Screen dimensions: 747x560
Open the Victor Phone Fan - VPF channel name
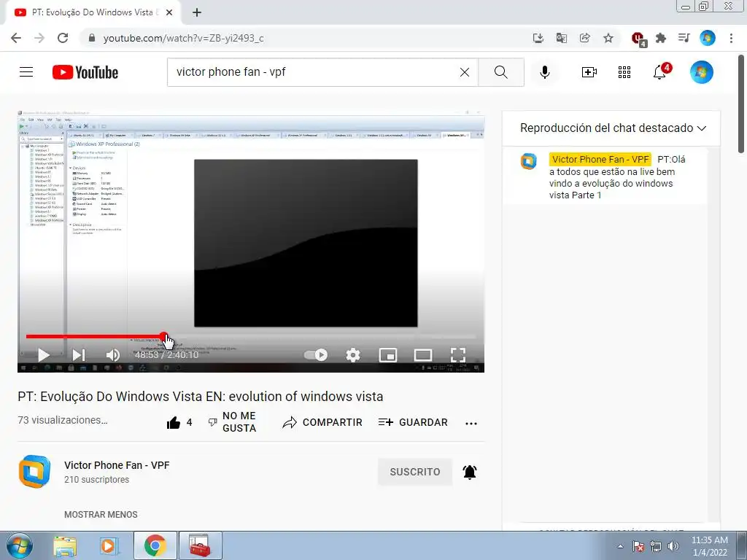pyautogui.click(x=117, y=465)
